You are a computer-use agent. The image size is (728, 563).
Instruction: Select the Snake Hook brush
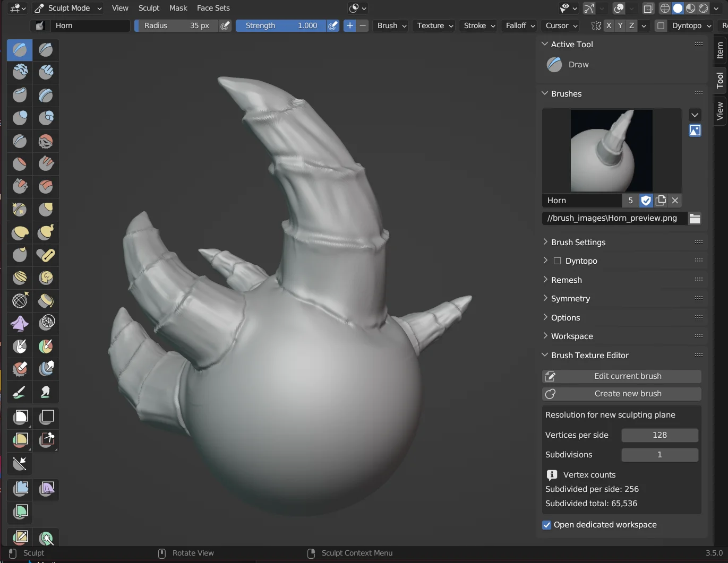tap(46, 232)
